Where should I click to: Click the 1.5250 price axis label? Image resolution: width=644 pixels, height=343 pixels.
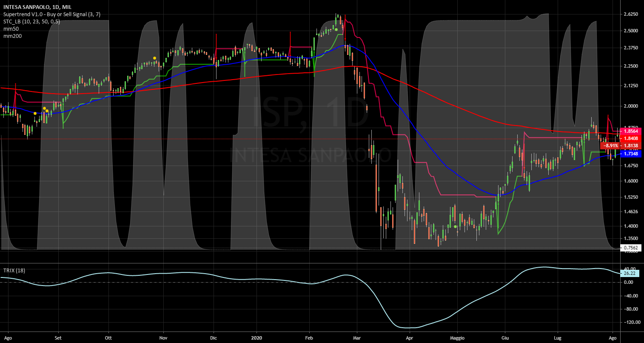(x=630, y=197)
